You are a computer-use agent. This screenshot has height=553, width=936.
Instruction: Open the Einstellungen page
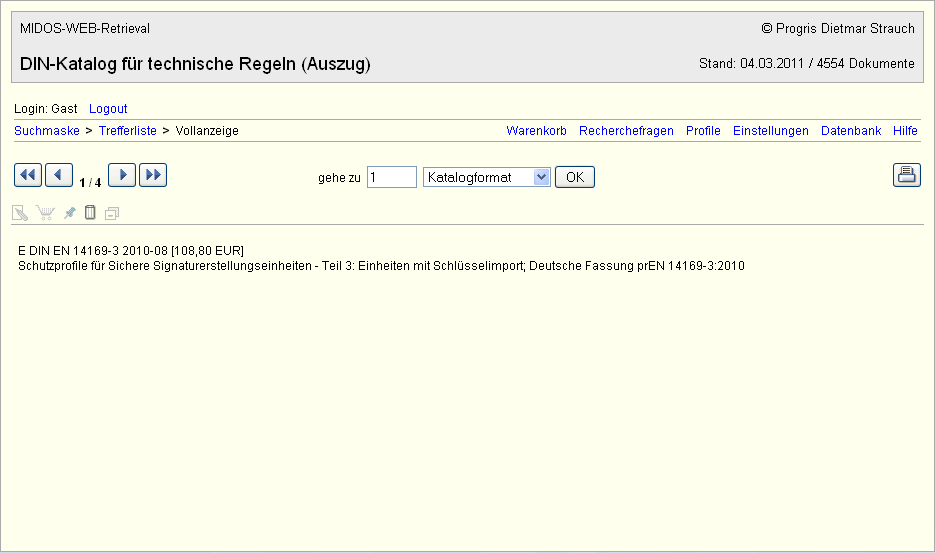pyautogui.click(x=770, y=131)
